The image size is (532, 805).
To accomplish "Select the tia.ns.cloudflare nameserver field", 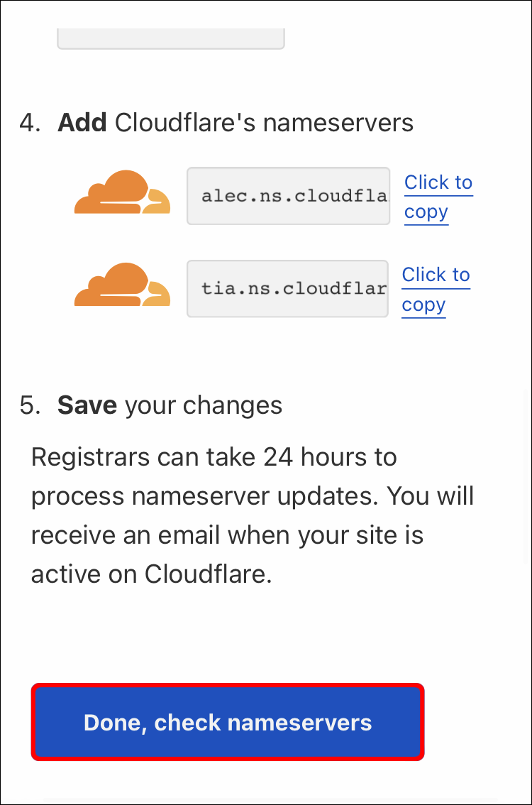I will point(287,288).
